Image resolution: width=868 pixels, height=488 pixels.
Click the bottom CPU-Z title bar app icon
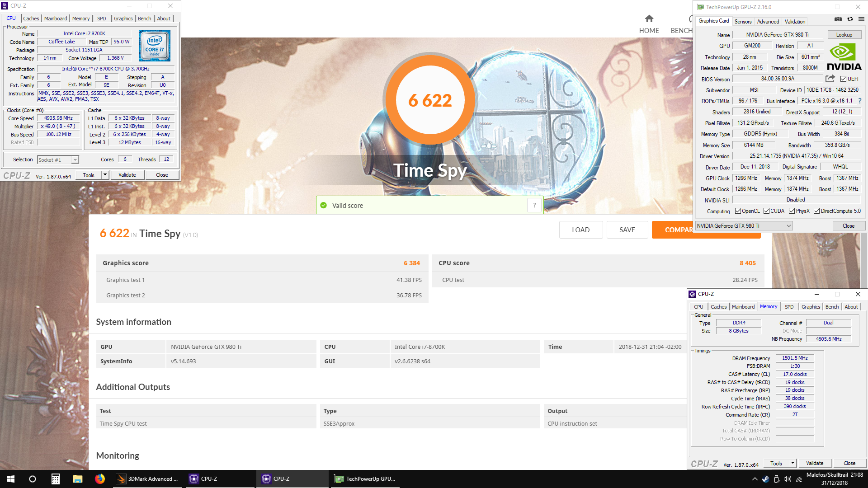(692, 294)
